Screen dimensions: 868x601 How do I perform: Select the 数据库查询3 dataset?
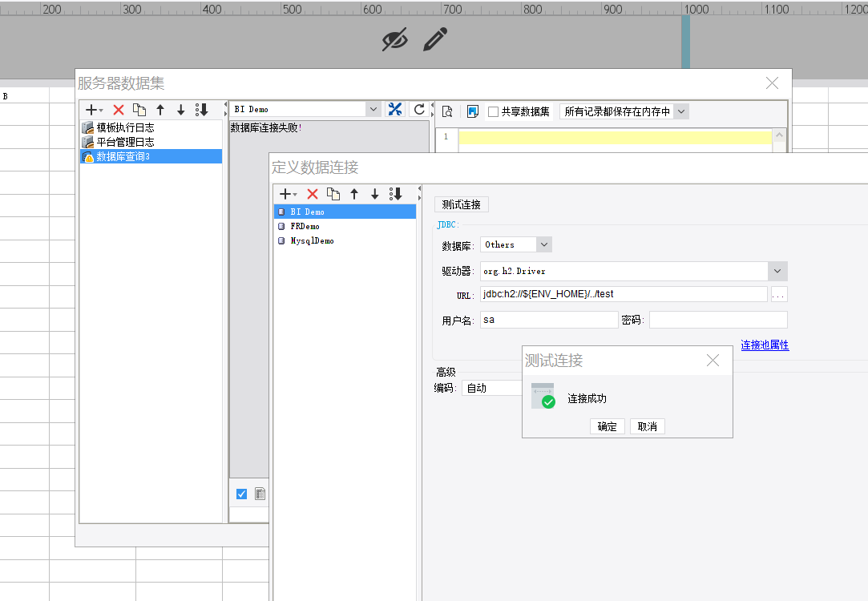click(x=151, y=156)
